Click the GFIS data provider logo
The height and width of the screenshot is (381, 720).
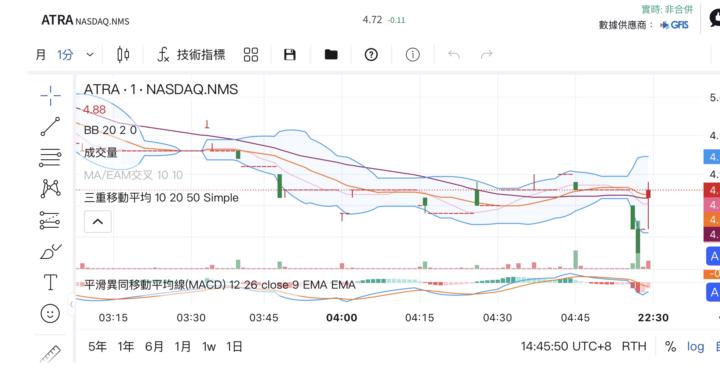[x=675, y=25]
